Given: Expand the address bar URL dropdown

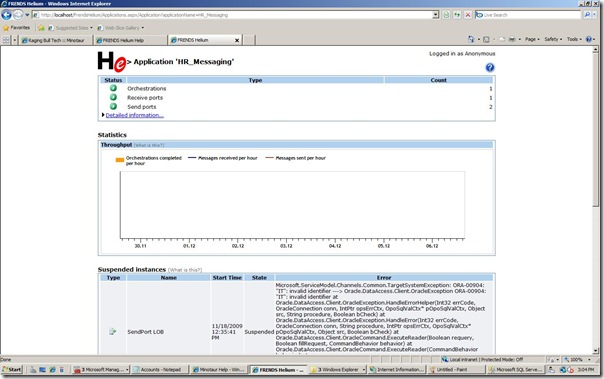Looking at the screenshot, I should [436, 15].
